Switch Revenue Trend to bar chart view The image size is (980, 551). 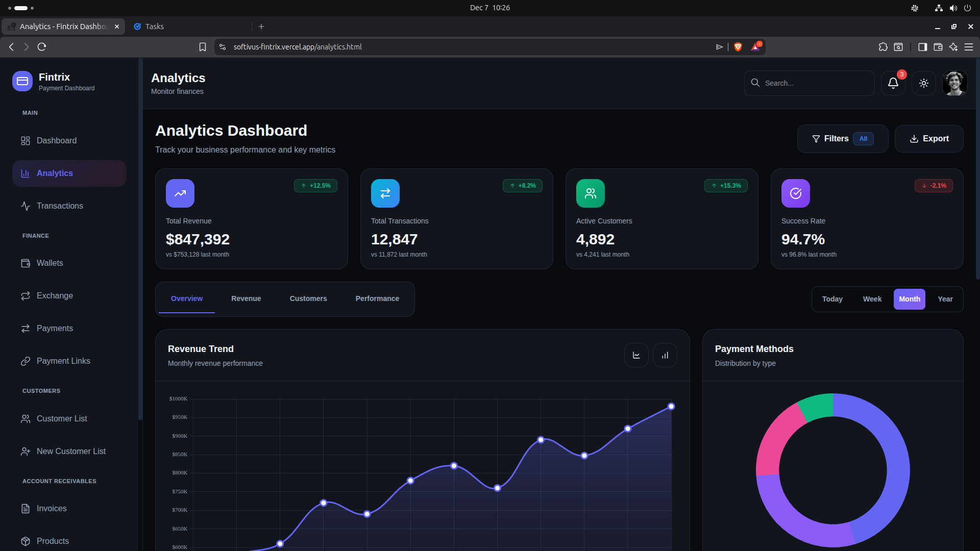coord(665,355)
